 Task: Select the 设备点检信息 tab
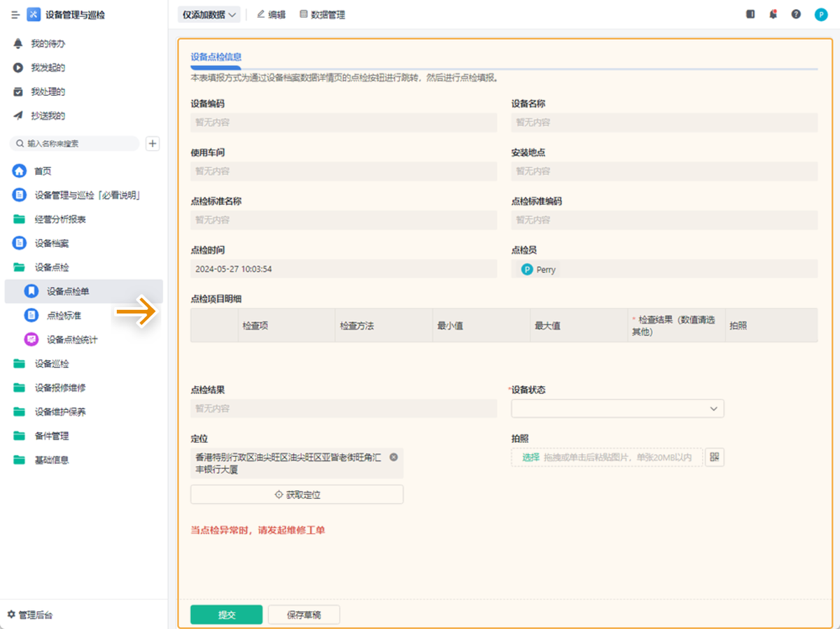216,57
